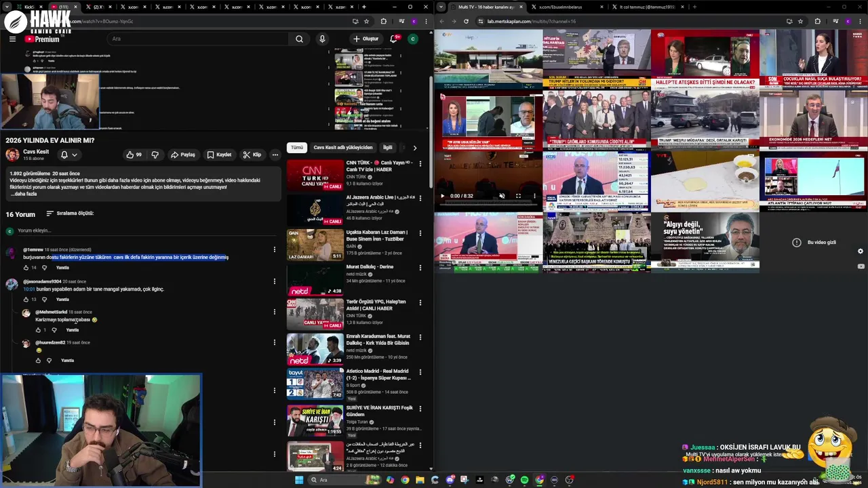Viewport: 868px width, 488px height.
Task: Start voice search with microphone icon
Action: (322, 39)
